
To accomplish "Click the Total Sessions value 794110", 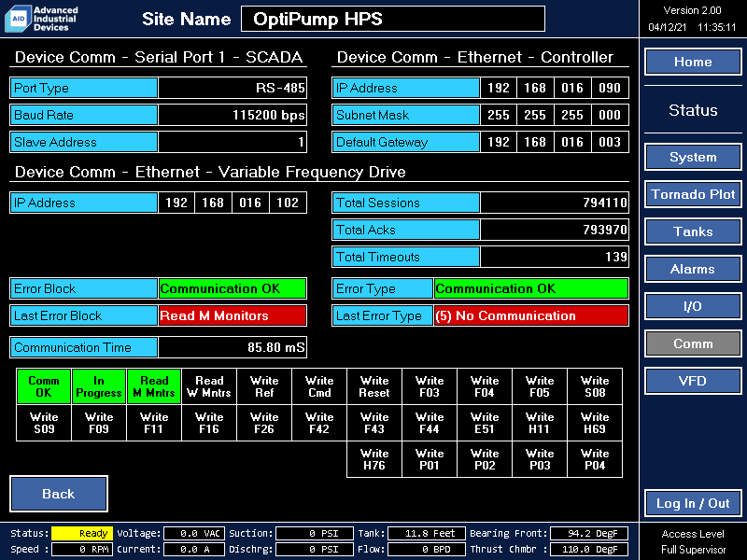I will click(555, 203).
